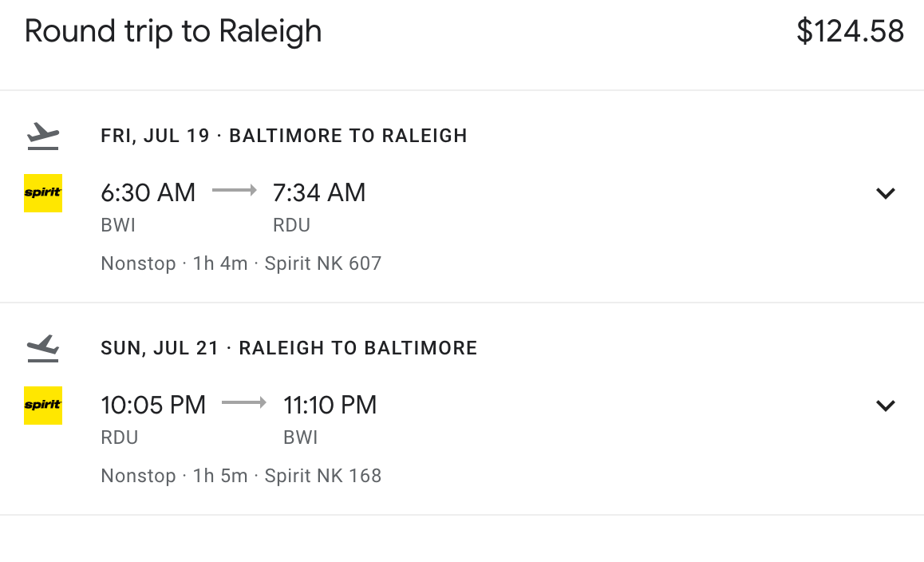924x562 pixels.
Task: Click the Spirit logo beside the 6:30 AM flight
Action: tap(43, 193)
